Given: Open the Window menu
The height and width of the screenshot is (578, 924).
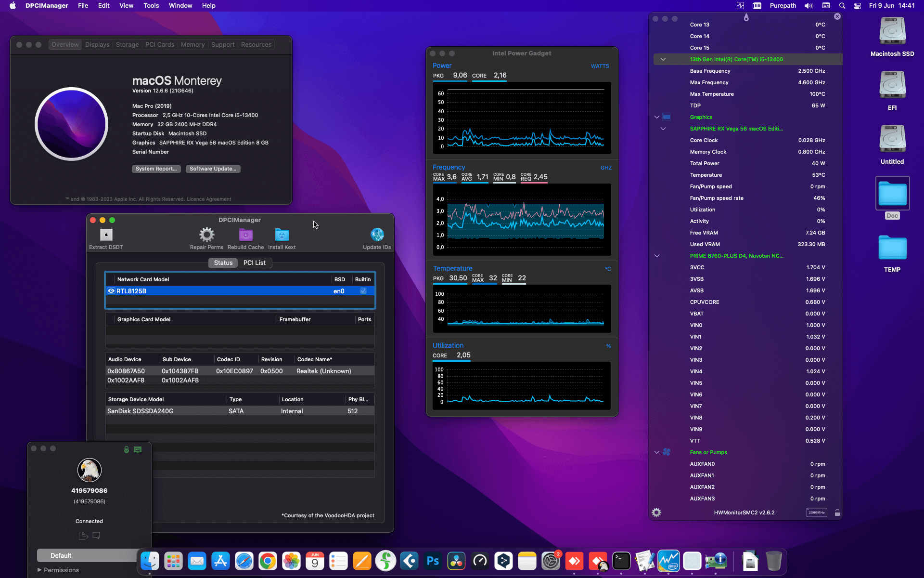Looking at the screenshot, I should click(x=180, y=6).
